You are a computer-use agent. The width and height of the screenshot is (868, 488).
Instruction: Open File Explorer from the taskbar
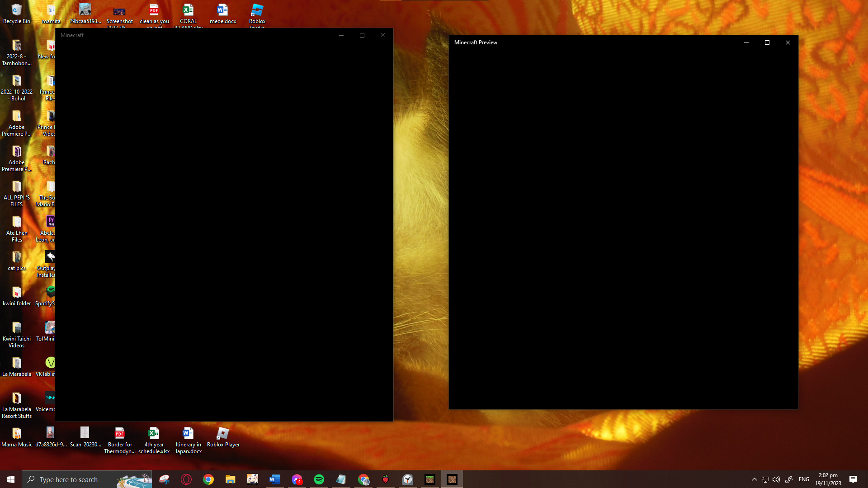tap(231, 479)
